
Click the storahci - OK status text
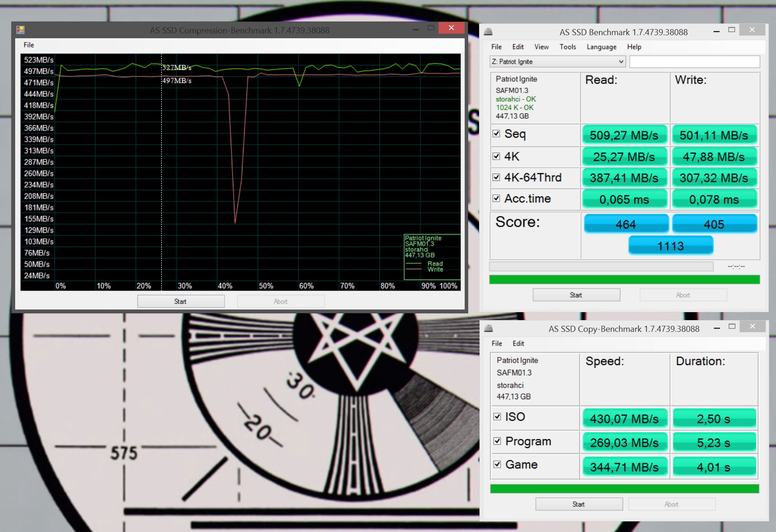pos(516,99)
